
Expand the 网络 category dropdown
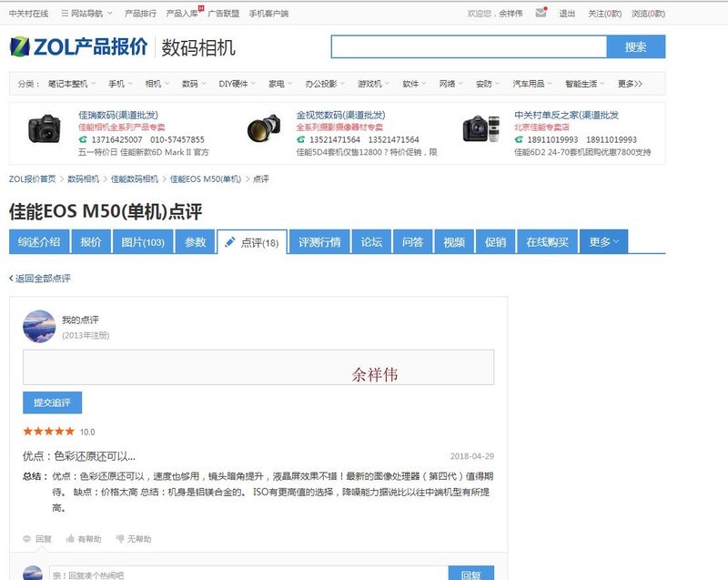(450, 84)
